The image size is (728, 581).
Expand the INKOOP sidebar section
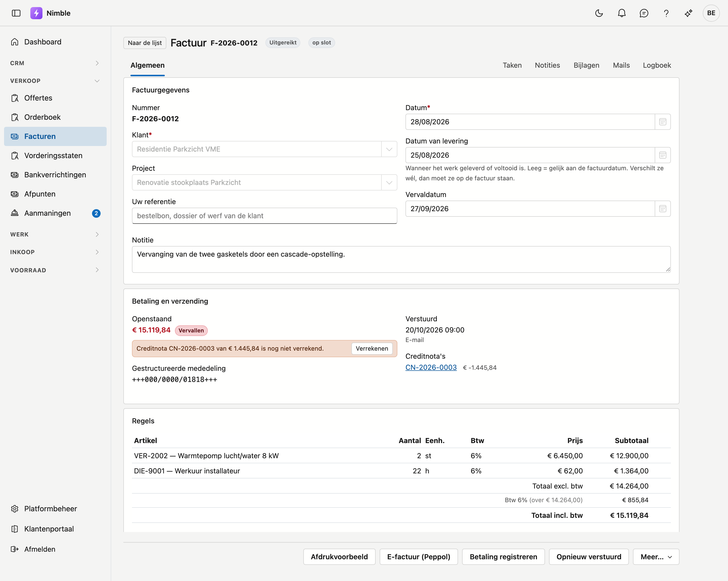tap(55, 252)
